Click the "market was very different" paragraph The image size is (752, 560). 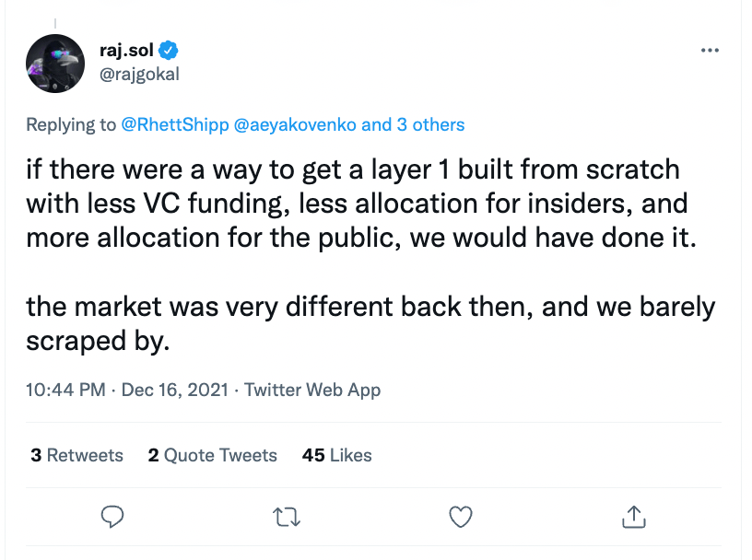click(x=369, y=323)
